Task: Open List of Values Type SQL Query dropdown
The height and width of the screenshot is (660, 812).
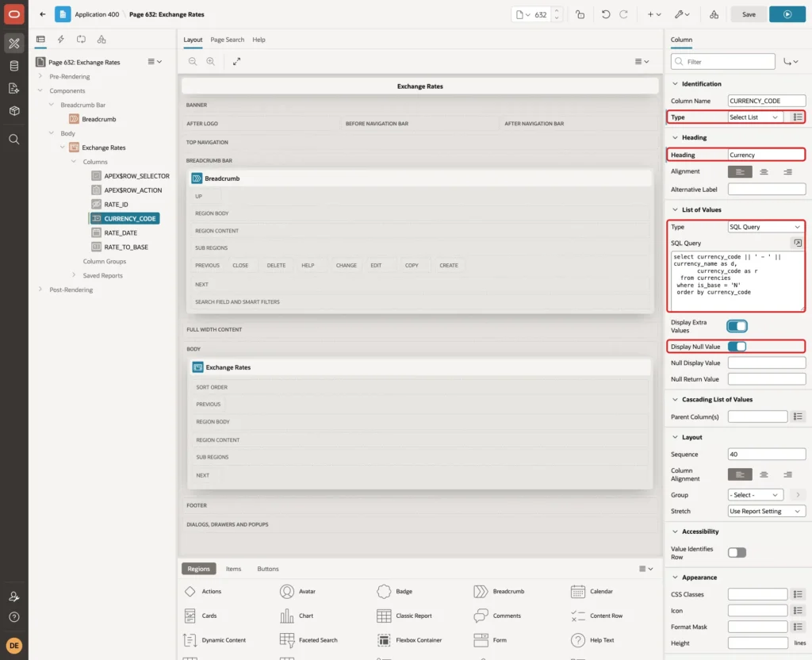Action: [765, 227]
